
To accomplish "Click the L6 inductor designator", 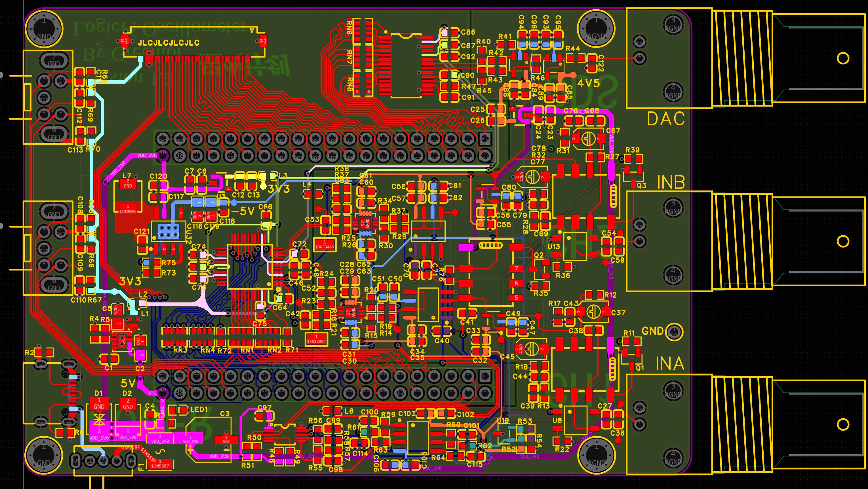I will pyautogui.click(x=349, y=411).
